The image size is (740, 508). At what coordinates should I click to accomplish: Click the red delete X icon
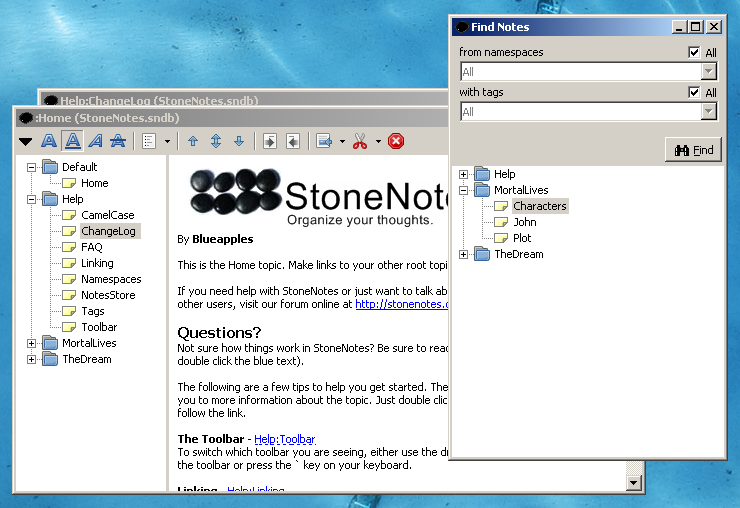[x=396, y=141]
